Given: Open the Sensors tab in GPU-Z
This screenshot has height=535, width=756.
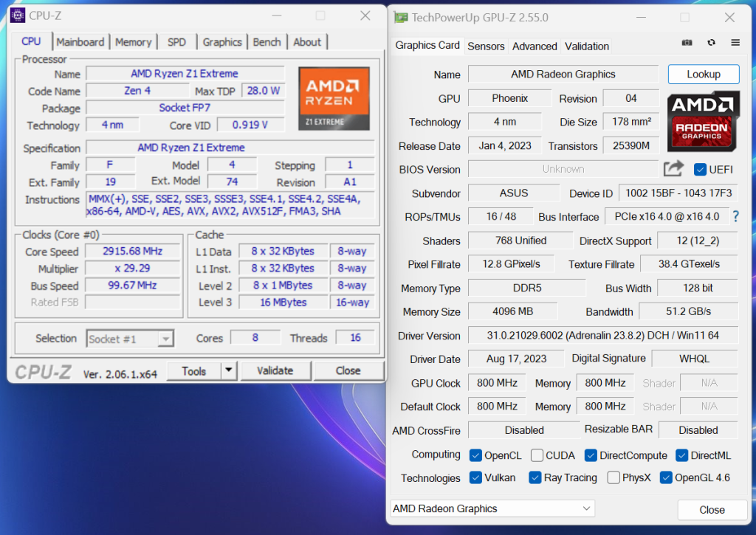Looking at the screenshot, I should point(486,46).
